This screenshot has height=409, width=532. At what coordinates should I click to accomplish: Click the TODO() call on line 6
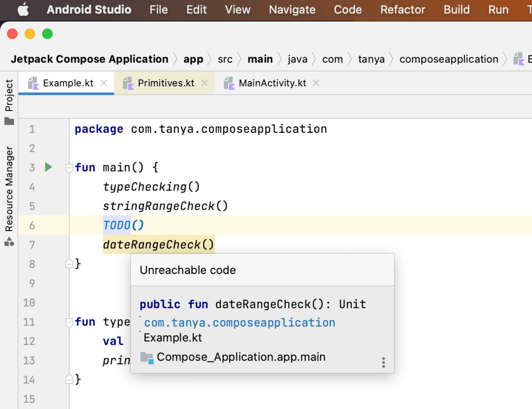point(123,225)
